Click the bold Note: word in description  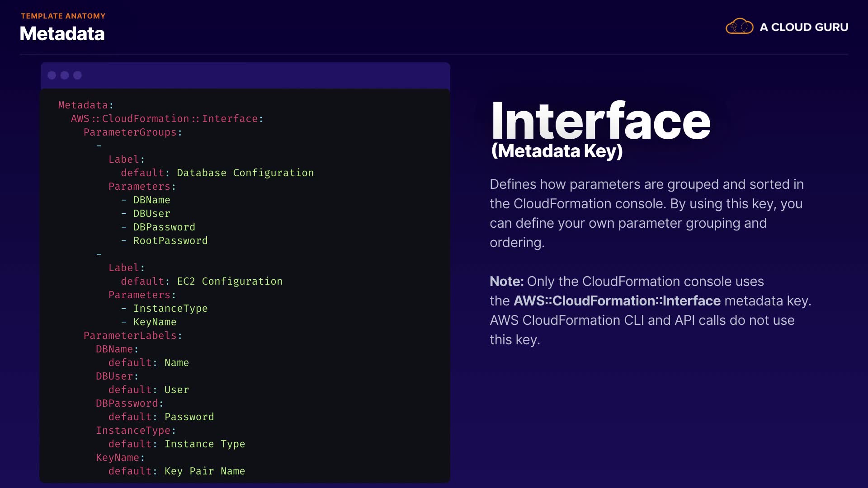pyautogui.click(x=506, y=282)
